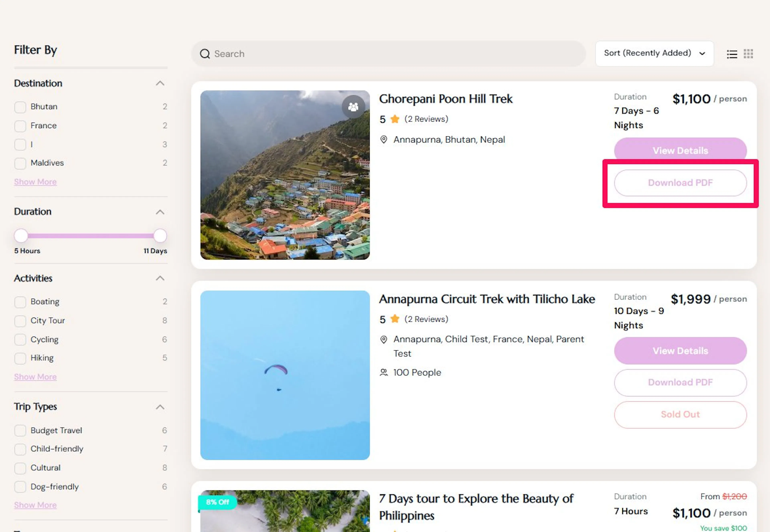This screenshot has width=770, height=532.
Task: Click group icon on Ghorepani trek photo
Action: coord(353,107)
